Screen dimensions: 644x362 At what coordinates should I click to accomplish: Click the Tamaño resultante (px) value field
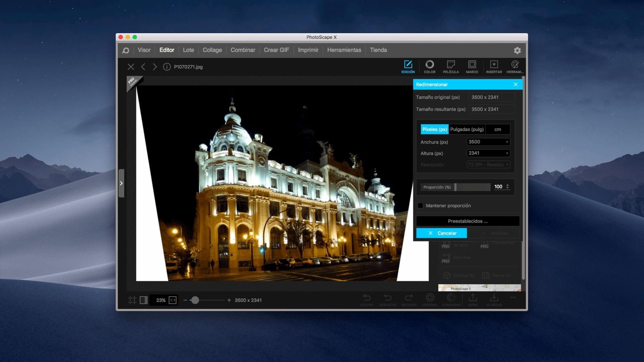click(491, 109)
